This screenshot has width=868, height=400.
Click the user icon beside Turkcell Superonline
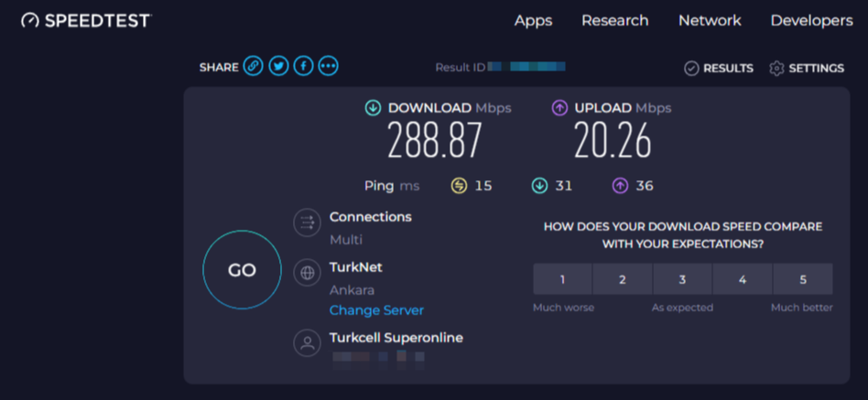point(308,343)
